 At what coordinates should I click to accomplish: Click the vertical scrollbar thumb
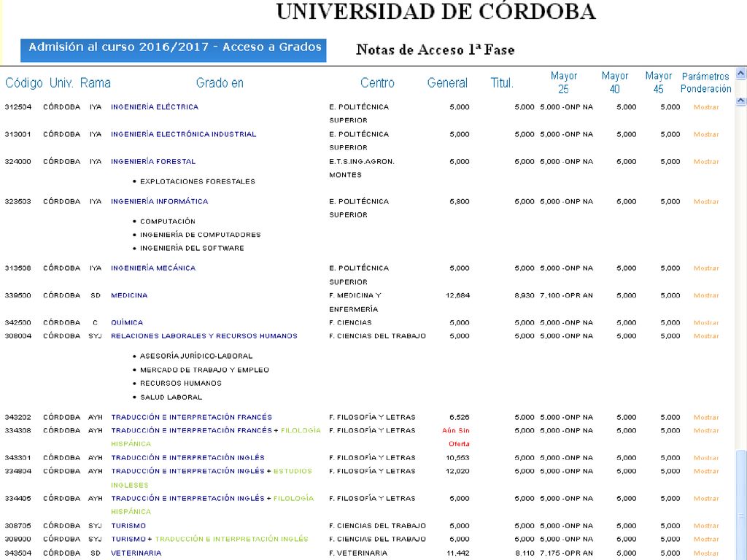click(x=741, y=505)
